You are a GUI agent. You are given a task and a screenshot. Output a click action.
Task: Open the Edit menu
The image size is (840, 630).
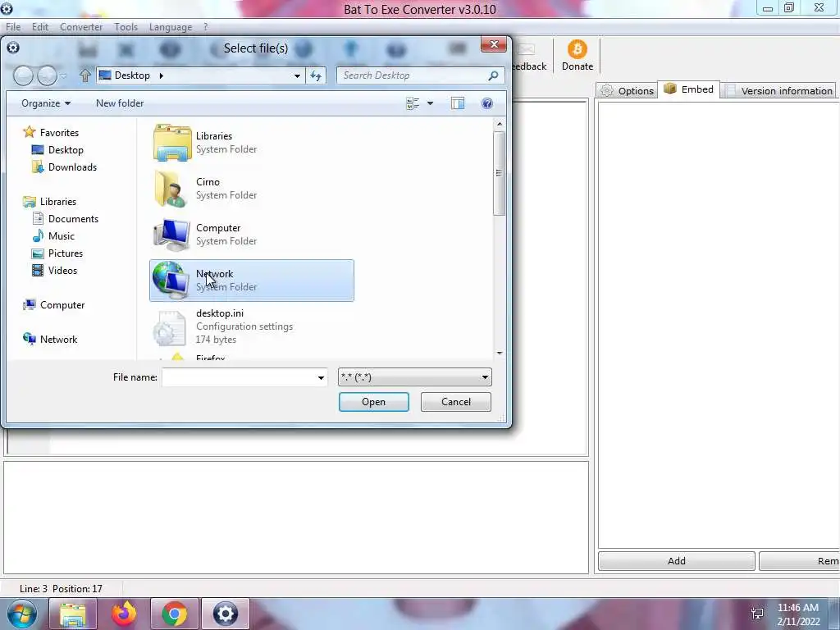tap(40, 27)
